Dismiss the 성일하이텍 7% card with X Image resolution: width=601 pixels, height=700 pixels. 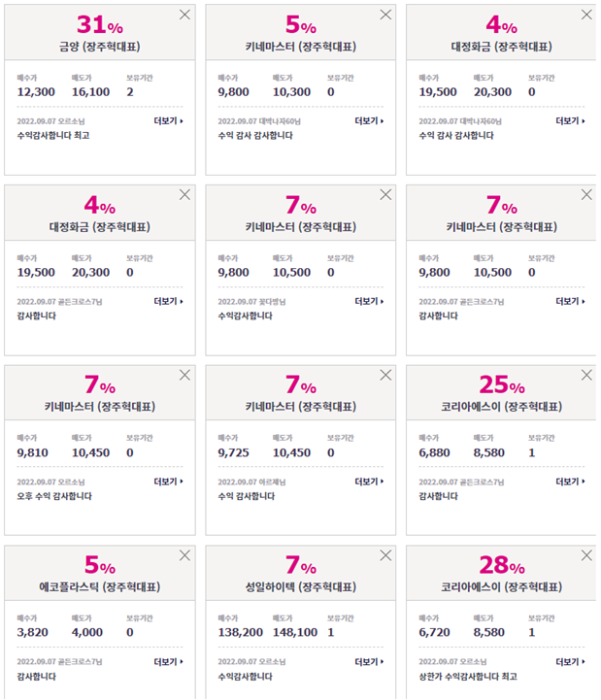[385, 555]
